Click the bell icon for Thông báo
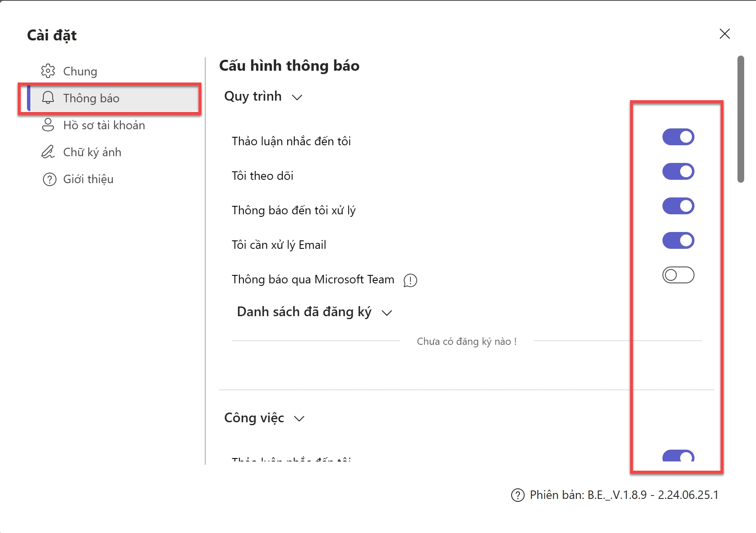This screenshot has height=533, width=756. (48, 98)
